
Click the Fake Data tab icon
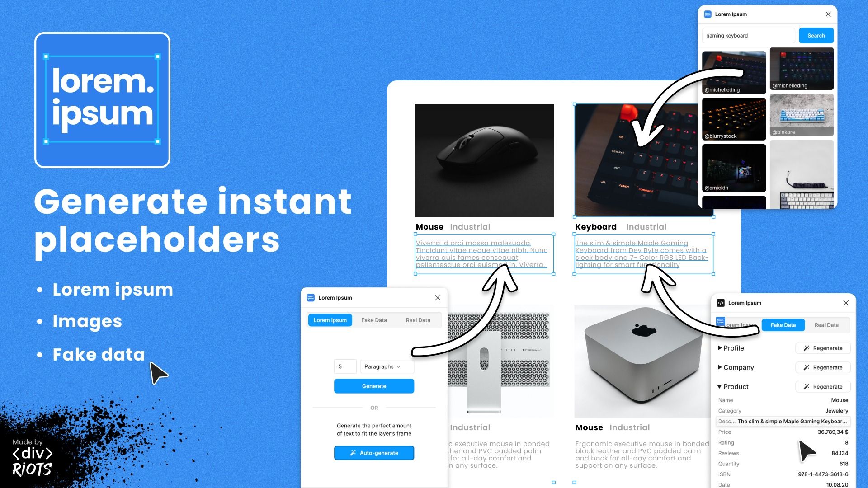783,325
